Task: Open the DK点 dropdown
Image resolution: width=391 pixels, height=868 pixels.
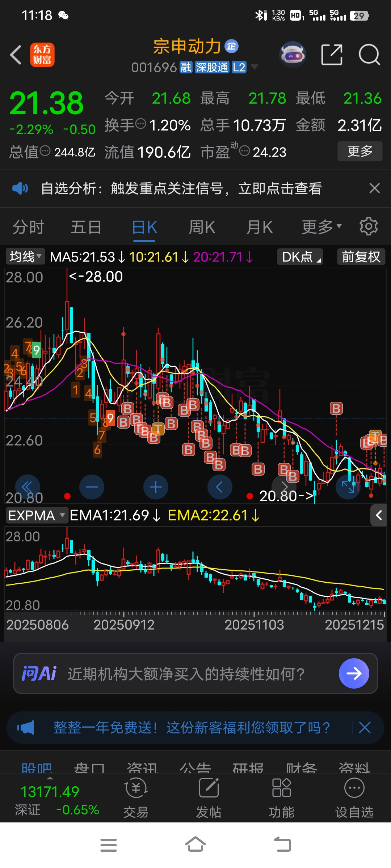Action: (300, 257)
